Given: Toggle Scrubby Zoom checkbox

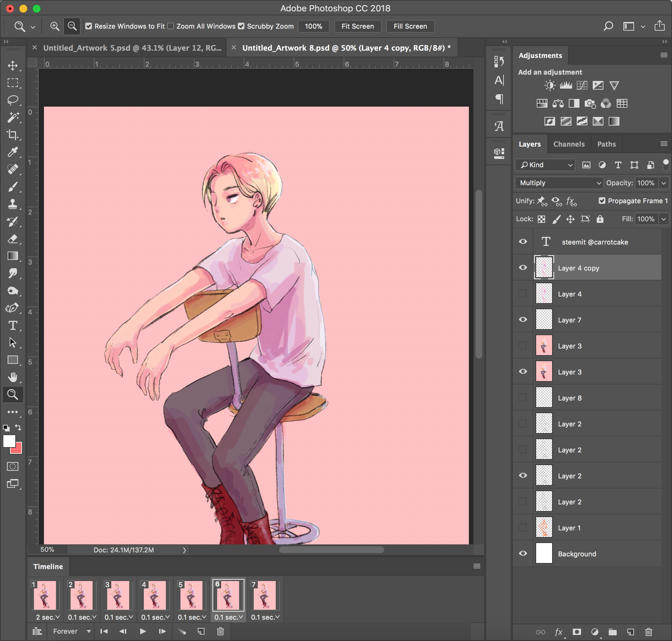Looking at the screenshot, I should [x=241, y=26].
